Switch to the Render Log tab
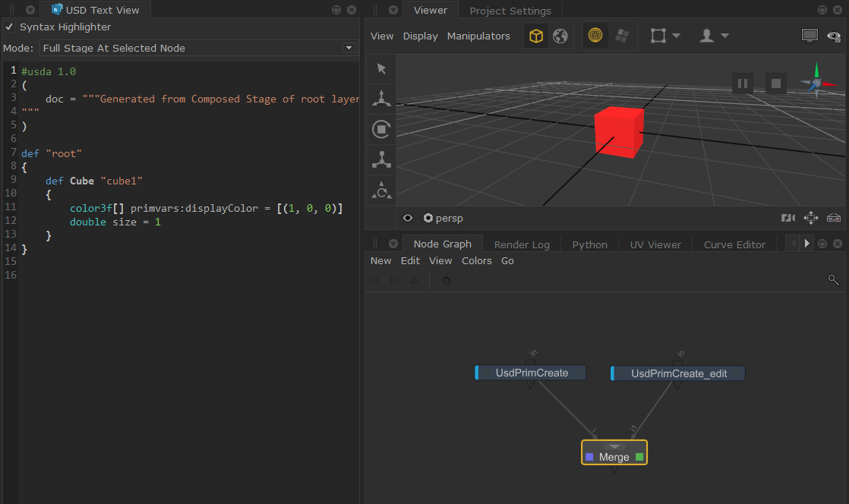Image resolution: width=849 pixels, height=504 pixels. tap(521, 244)
